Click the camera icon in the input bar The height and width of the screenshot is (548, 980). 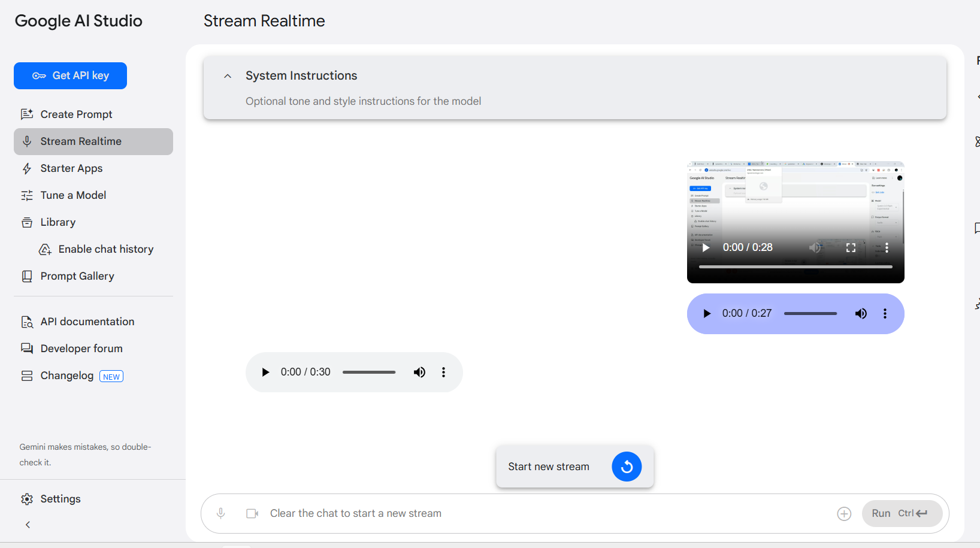pyautogui.click(x=252, y=513)
